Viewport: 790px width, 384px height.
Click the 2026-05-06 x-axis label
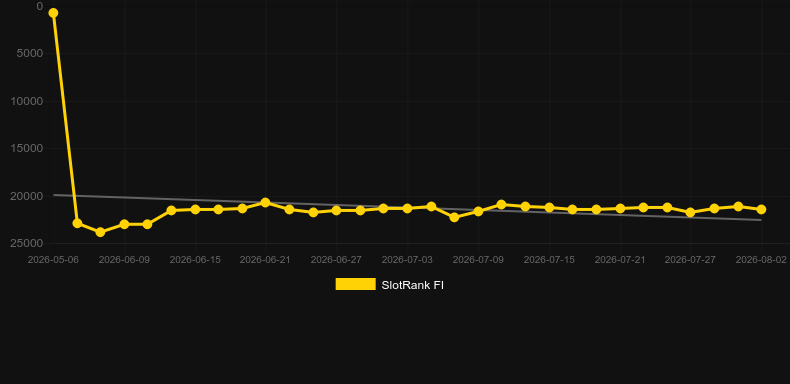tap(53, 260)
